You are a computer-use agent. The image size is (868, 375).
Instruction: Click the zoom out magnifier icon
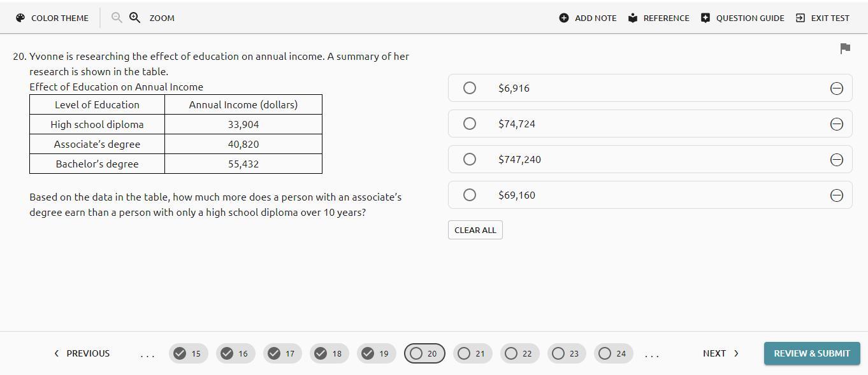[x=117, y=18]
